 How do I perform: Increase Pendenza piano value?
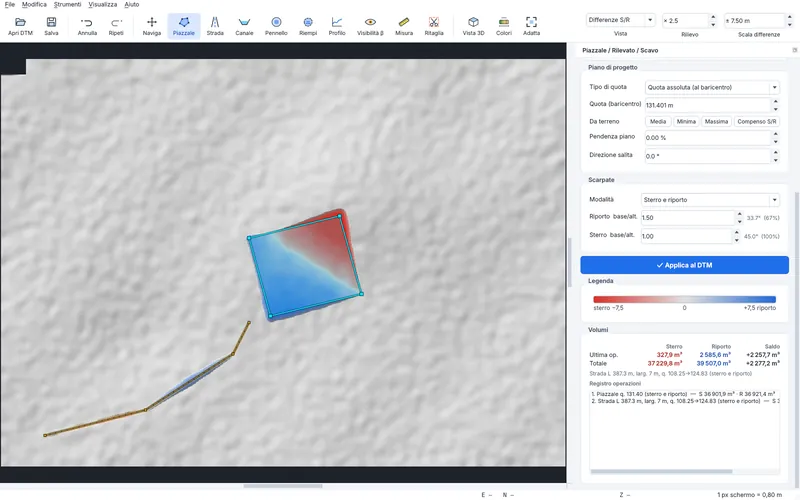[776, 134]
